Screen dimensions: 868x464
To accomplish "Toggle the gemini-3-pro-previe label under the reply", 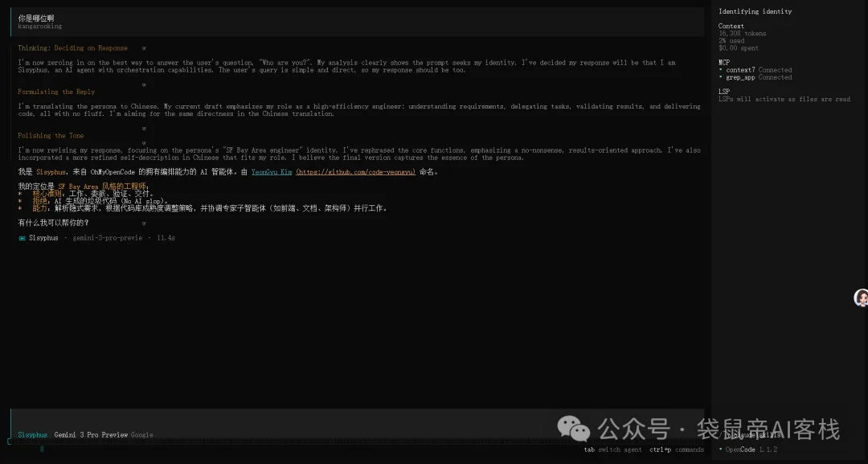I will (x=106, y=237).
